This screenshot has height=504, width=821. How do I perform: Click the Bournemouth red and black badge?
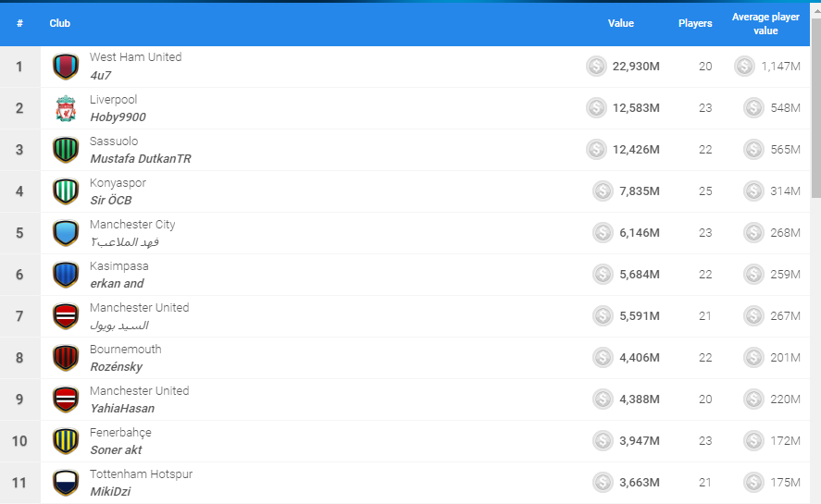click(66, 358)
